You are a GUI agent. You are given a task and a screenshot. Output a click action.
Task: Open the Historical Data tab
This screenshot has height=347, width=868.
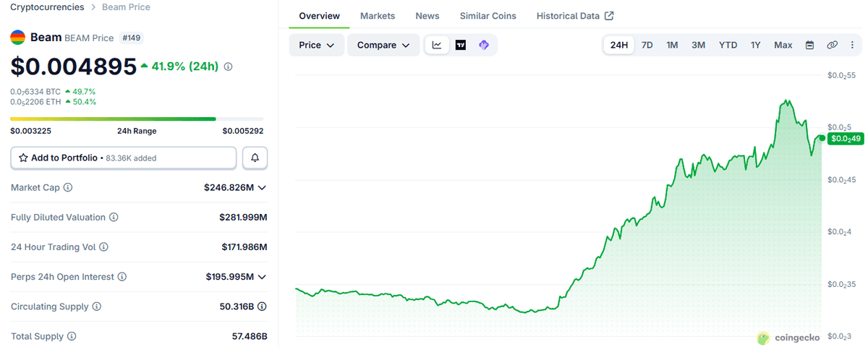click(575, 16)
